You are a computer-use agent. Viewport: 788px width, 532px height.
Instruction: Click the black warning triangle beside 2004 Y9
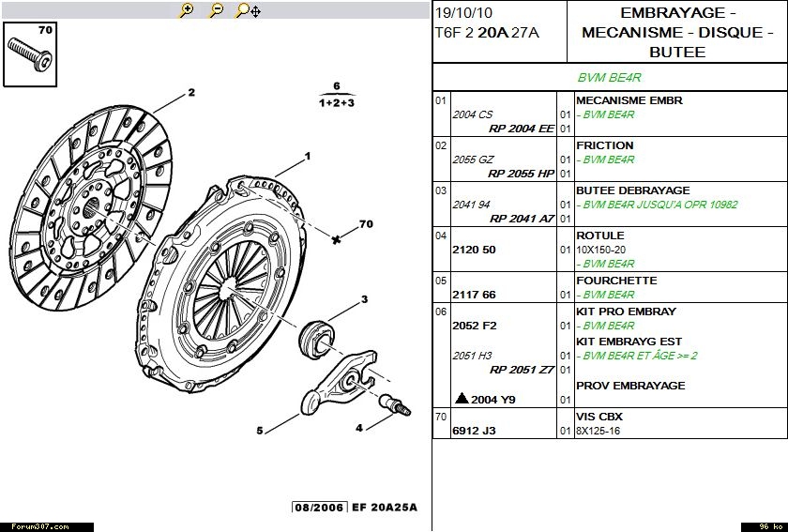tap(461, 400)
